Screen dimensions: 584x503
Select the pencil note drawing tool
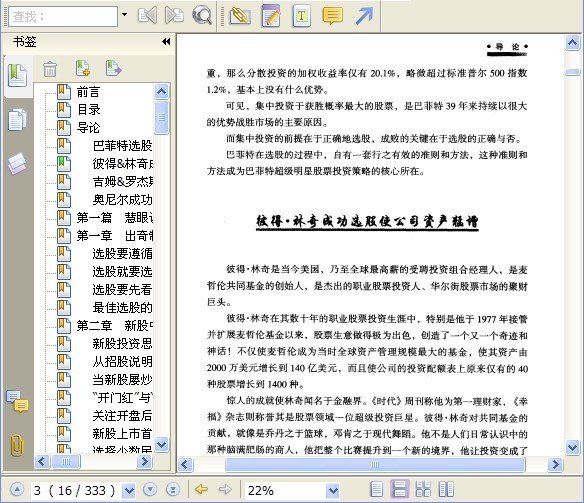pos(271,16)
